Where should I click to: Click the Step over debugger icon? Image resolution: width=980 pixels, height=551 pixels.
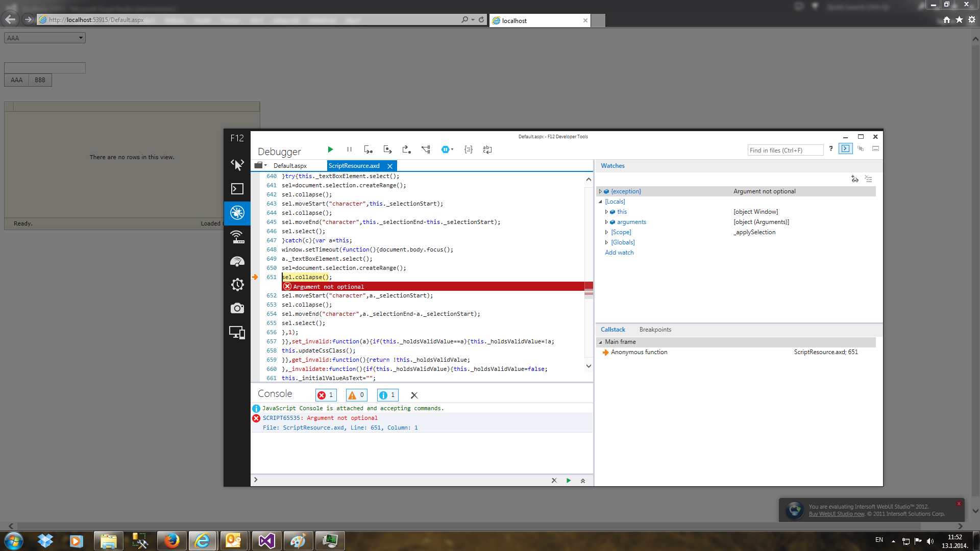point(387,149)
